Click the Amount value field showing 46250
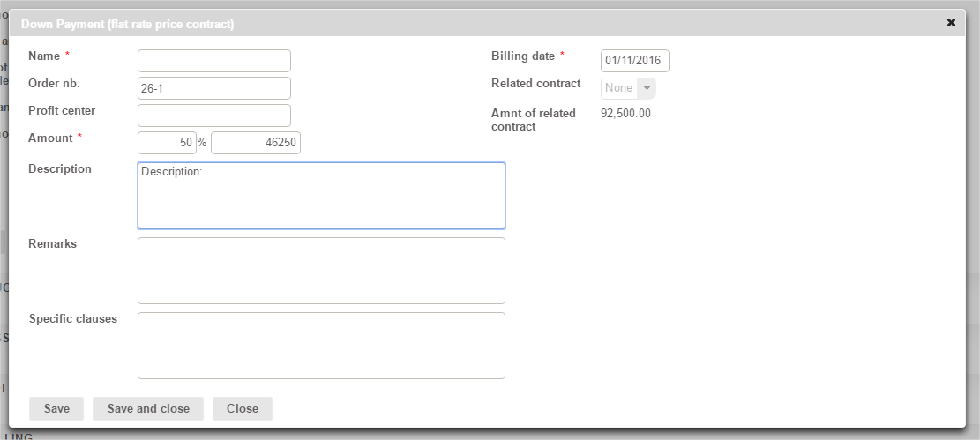The image size is (980, 440). pyautogui.click(x=256, y=143)
